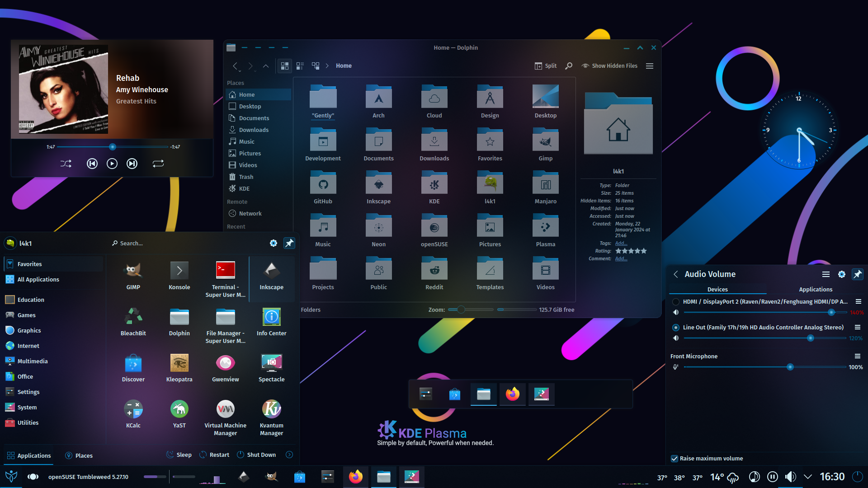The width and height of the screenshot is (868, 488).
Task: Open search in Dolphin toolbar
Action: coord(569,66)
